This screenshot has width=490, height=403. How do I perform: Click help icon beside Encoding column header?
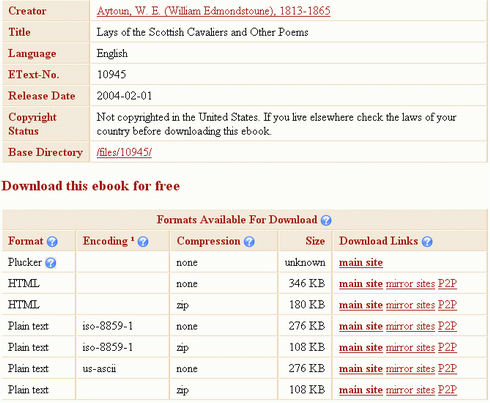(x=143, y=242)
